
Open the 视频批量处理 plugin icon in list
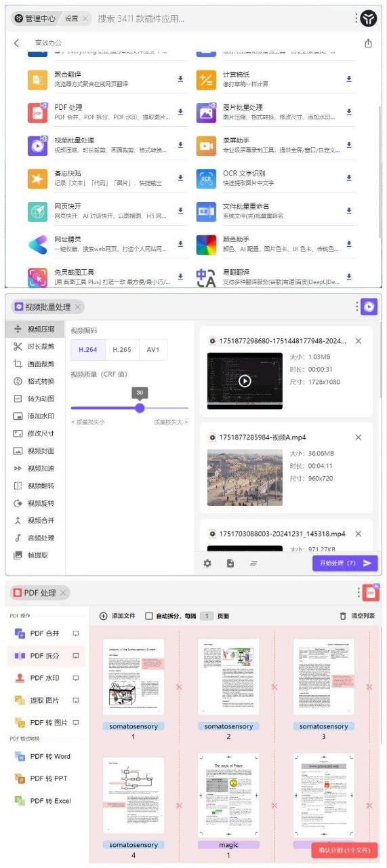tap(37, 145)
